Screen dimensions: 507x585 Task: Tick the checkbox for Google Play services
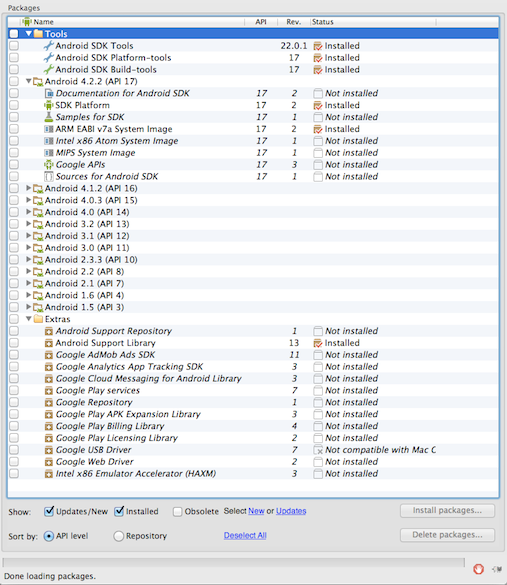click(14, 391)
